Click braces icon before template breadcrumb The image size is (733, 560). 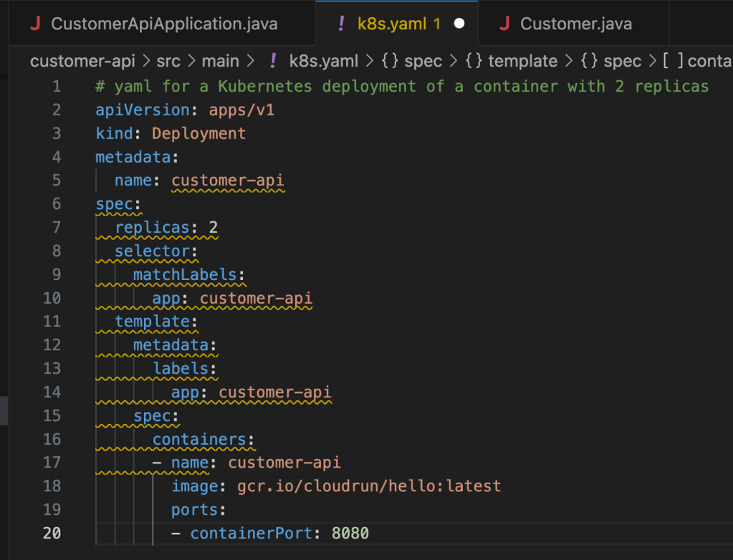click(x=474, y=61)
